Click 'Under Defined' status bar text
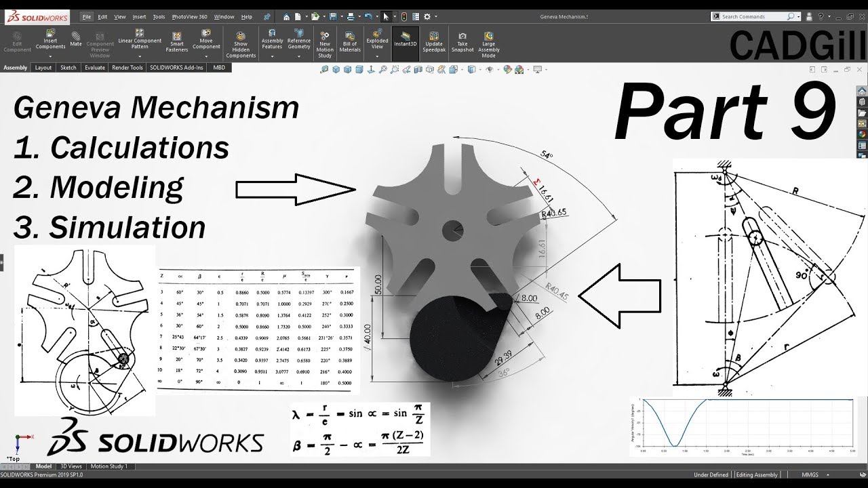868x488 pixels. click(x=711, y=475)
